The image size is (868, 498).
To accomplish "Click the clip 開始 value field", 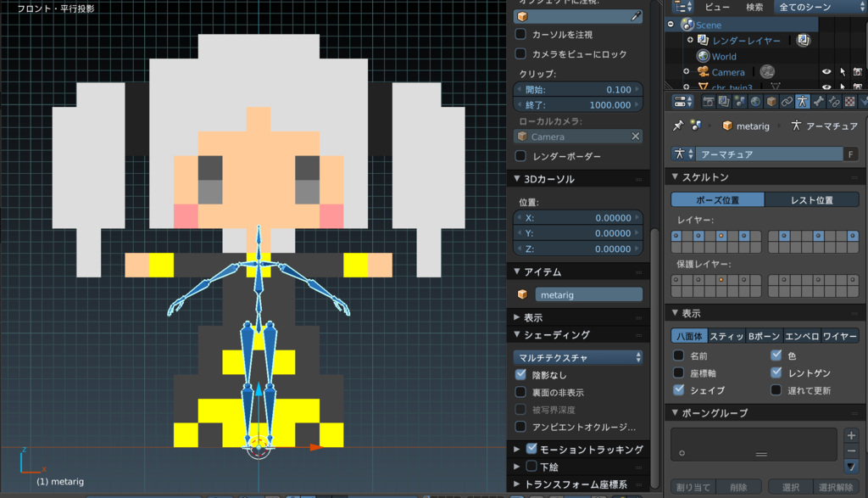I will [x=578, y=89].
